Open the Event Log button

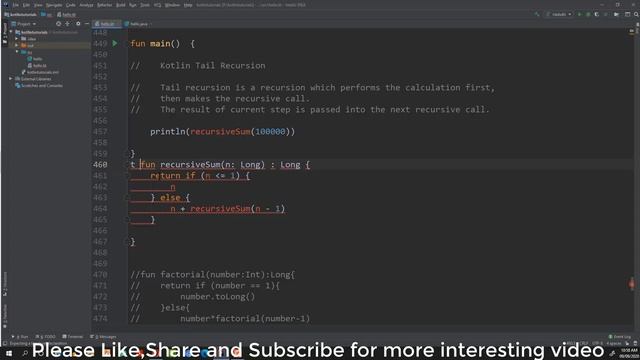pyautogui.click(x=620, y=337)
